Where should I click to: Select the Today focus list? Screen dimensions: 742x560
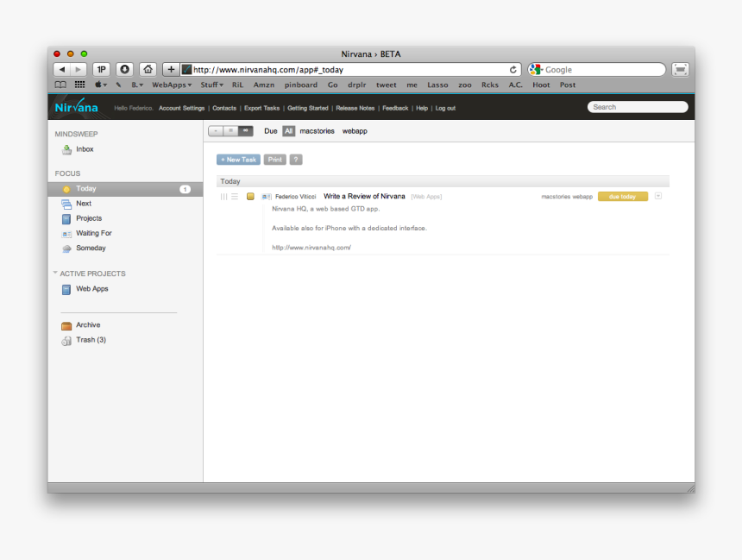(86, 188)
